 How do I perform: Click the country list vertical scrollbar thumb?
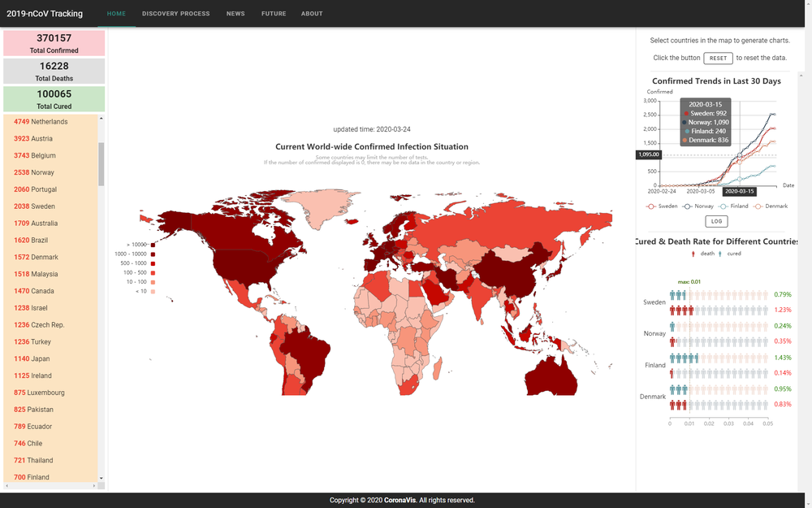point(101,164)
